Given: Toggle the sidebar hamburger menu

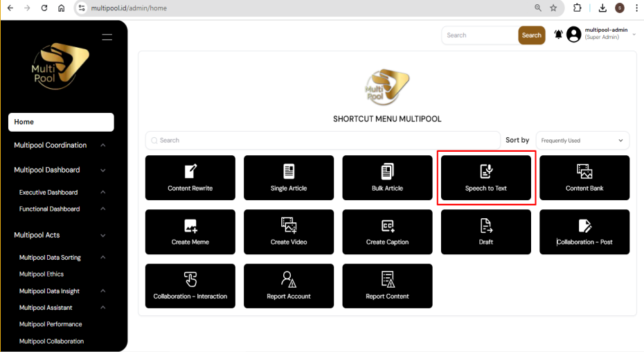Looking at the screenshot, I should [x=107, y=37].
